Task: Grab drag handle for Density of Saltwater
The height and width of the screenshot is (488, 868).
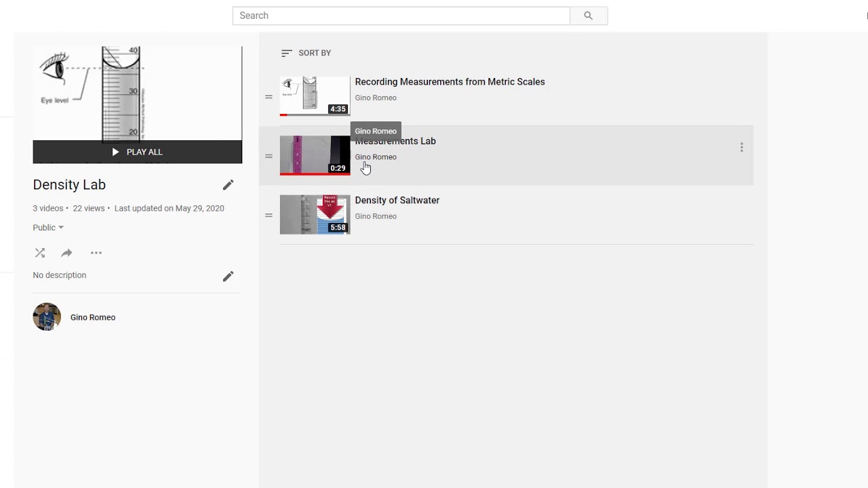Action: (269, 216)
